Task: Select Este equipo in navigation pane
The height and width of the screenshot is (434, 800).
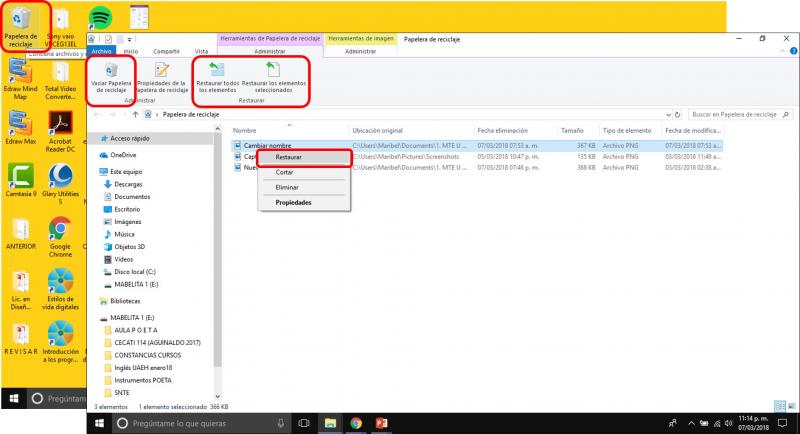Action: [x=126, y=172]
